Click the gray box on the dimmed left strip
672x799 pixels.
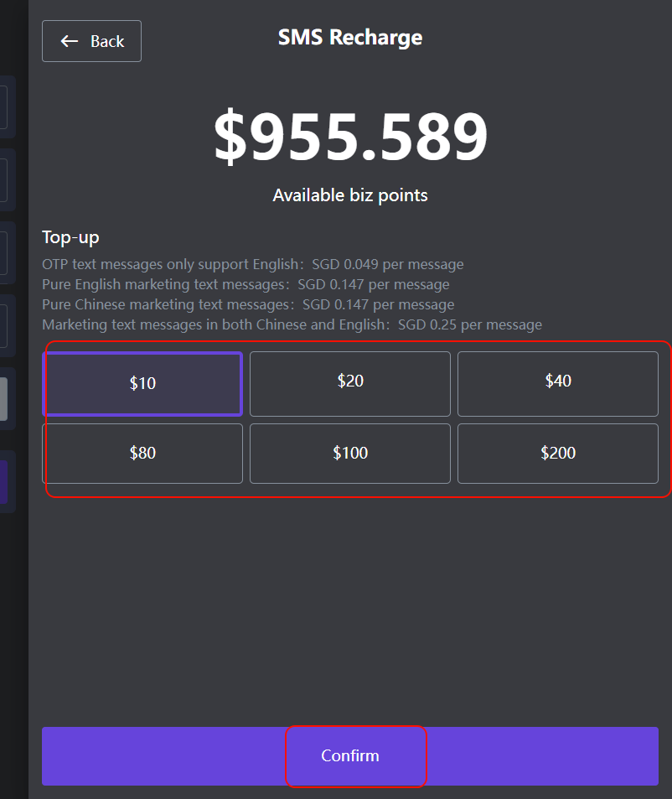[3, 399]
